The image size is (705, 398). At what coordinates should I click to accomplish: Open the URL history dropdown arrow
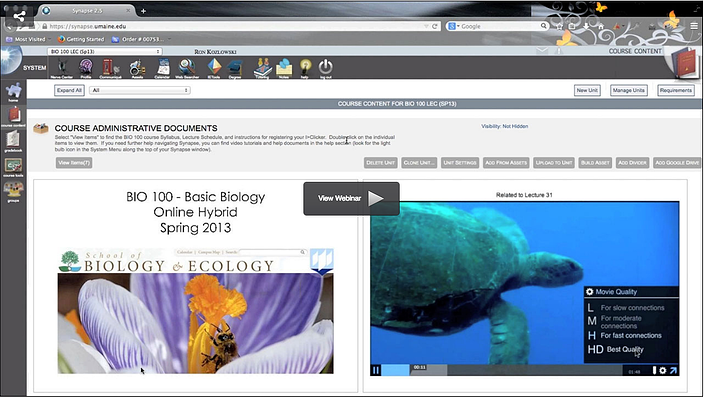[426, 27]
